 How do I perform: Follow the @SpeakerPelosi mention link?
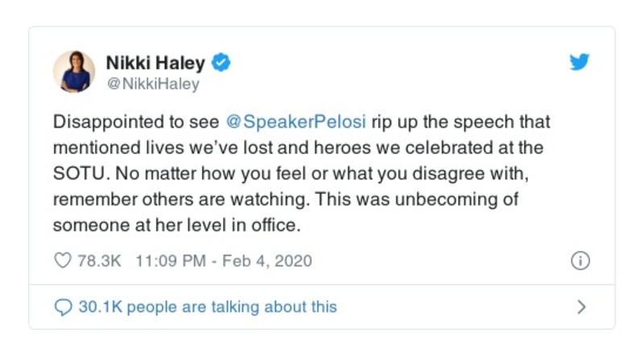pyautogui.click(x=294, y=122)
